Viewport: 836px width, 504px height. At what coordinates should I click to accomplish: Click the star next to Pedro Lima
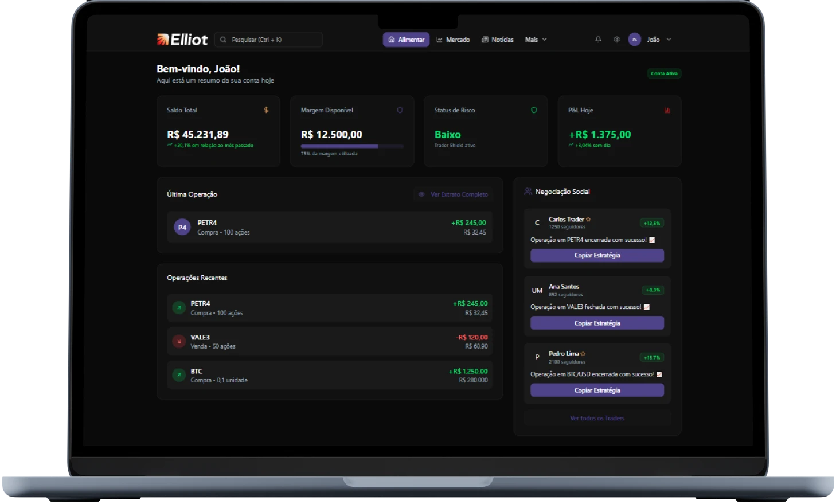point(583,354)
